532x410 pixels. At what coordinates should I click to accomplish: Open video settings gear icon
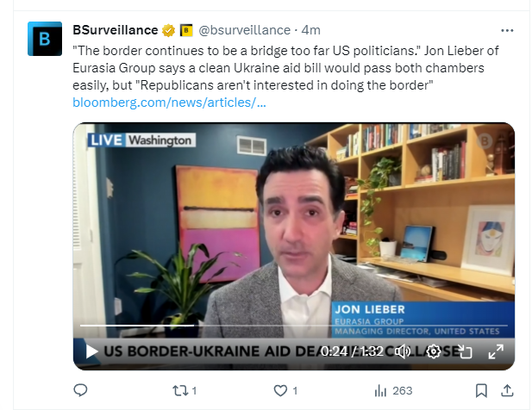click(433, 351)
